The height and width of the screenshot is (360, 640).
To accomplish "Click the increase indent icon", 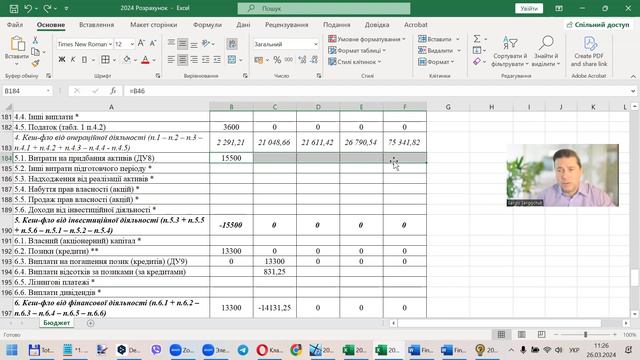I will pyautogui.click(x=217, y=60).
